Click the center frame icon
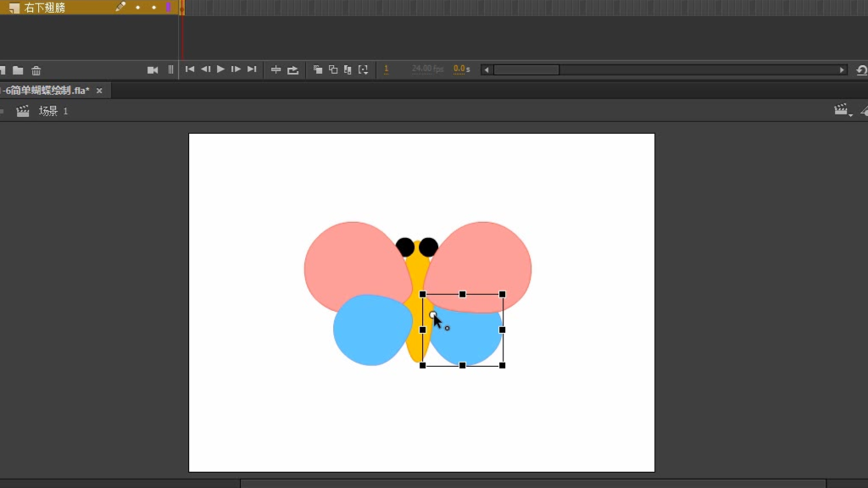This screenshot has height=488, width=868. pos(275,69)
